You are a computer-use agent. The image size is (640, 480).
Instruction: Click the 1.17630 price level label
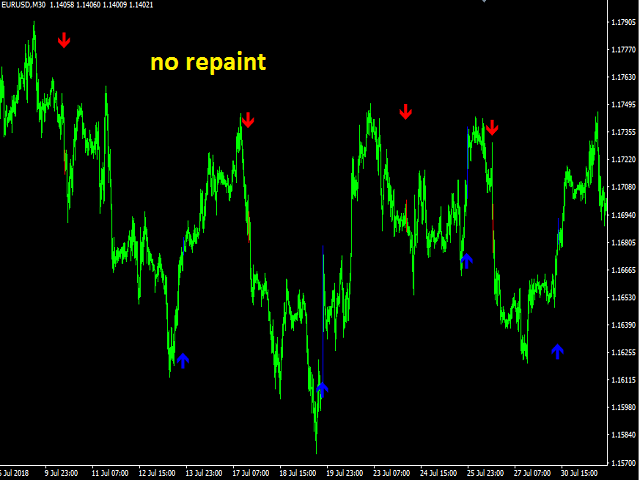point(624,77)
